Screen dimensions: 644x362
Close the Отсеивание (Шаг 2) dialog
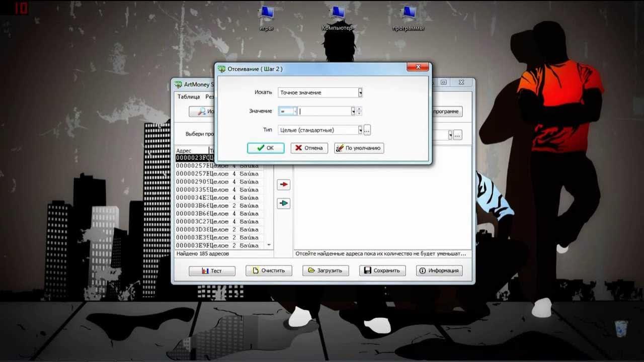(x=418, y=67)
